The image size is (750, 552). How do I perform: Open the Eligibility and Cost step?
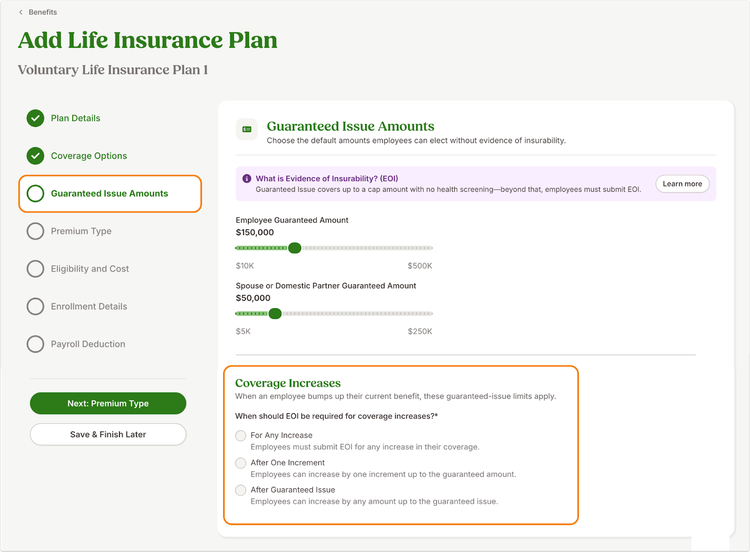[90, 269]
